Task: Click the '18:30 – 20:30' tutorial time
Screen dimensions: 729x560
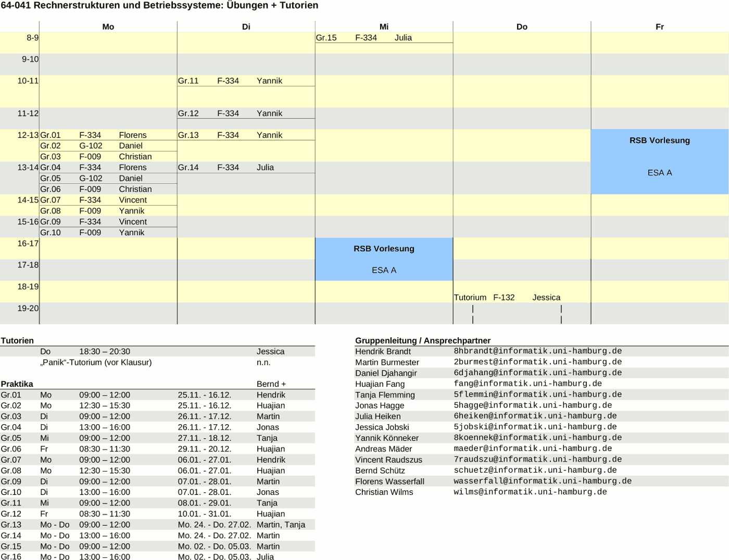Action: point(105,352)
